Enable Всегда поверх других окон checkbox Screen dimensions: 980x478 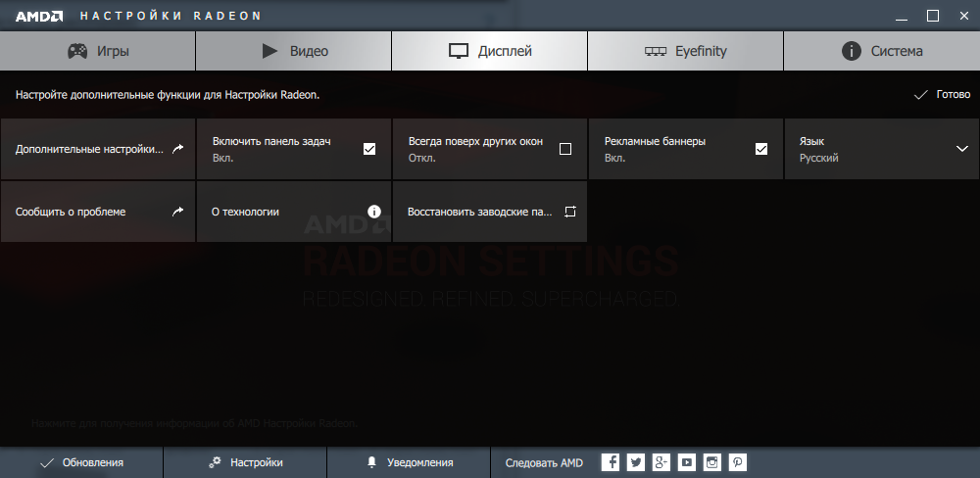(x=564, y=149)
